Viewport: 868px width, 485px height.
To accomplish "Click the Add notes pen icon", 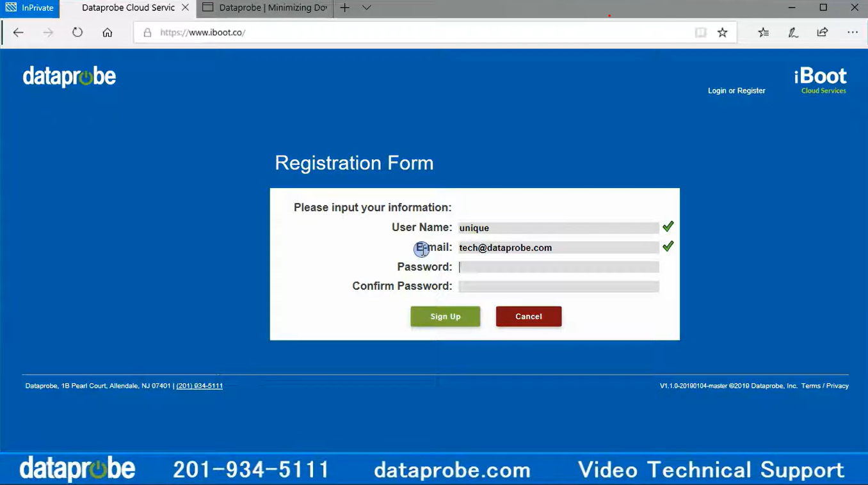I will coord(793,33).
